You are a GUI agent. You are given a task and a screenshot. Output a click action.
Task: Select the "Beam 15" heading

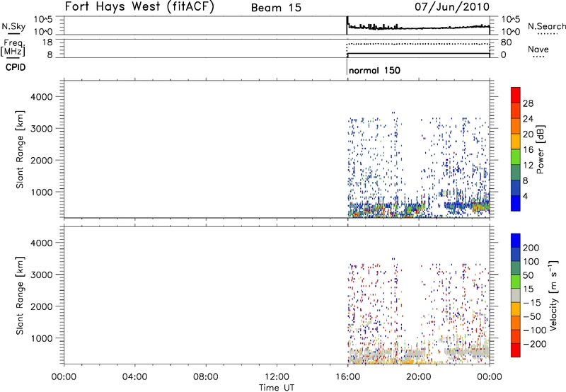(x=276, y=8)
